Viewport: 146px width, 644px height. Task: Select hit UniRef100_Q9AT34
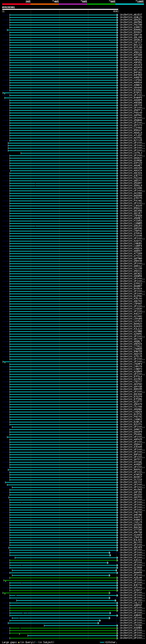(131, 35)
